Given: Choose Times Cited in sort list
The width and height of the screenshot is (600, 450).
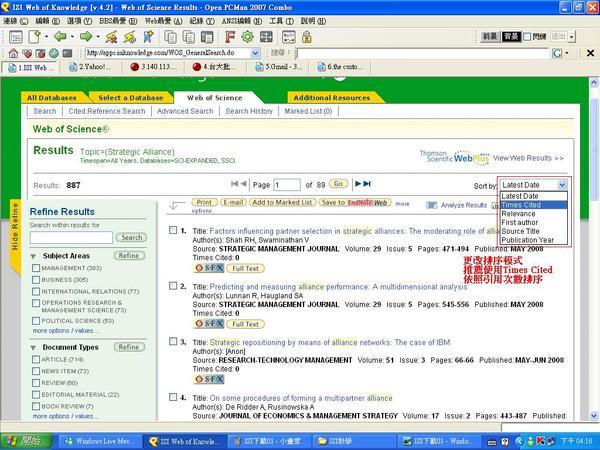Looking at the screenshot, I should tap(534, 205).
